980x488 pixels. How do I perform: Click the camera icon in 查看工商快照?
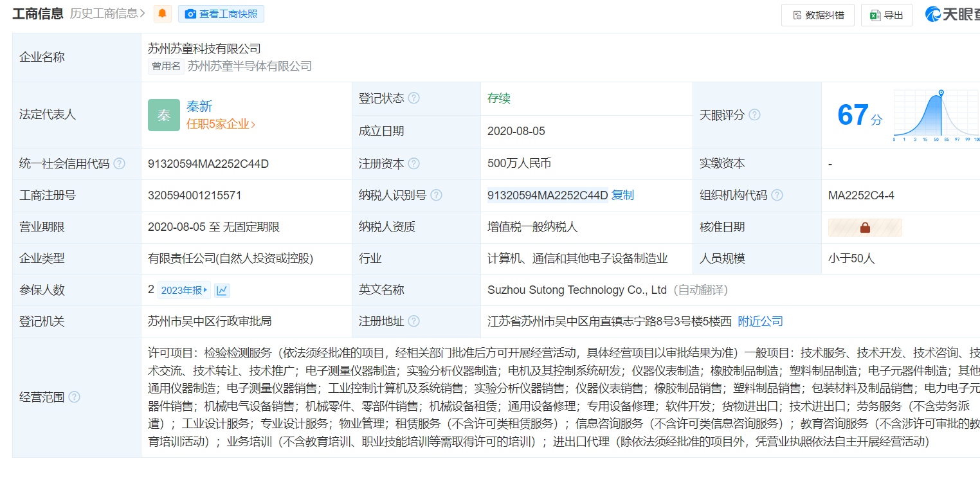click(x=190, y=14)
